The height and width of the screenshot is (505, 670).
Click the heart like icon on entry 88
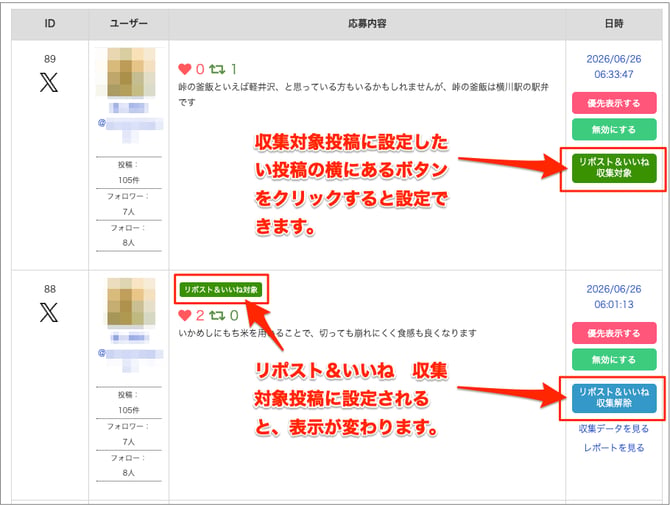coord(185,315)
